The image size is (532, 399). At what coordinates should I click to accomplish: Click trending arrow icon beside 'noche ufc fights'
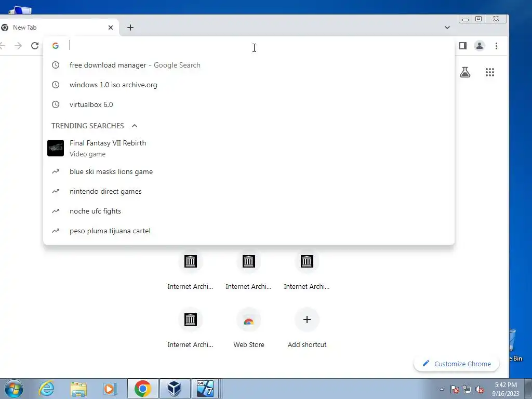(x=56, y=211)
